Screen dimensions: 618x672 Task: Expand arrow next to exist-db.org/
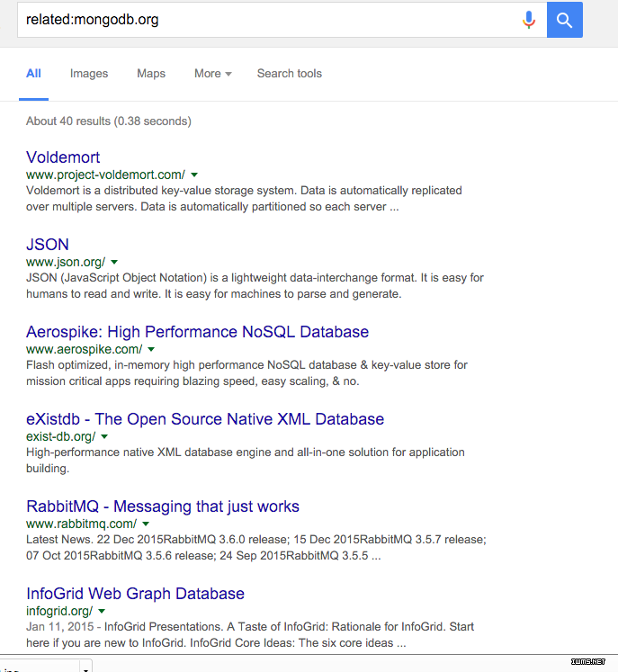coord(104,436)
